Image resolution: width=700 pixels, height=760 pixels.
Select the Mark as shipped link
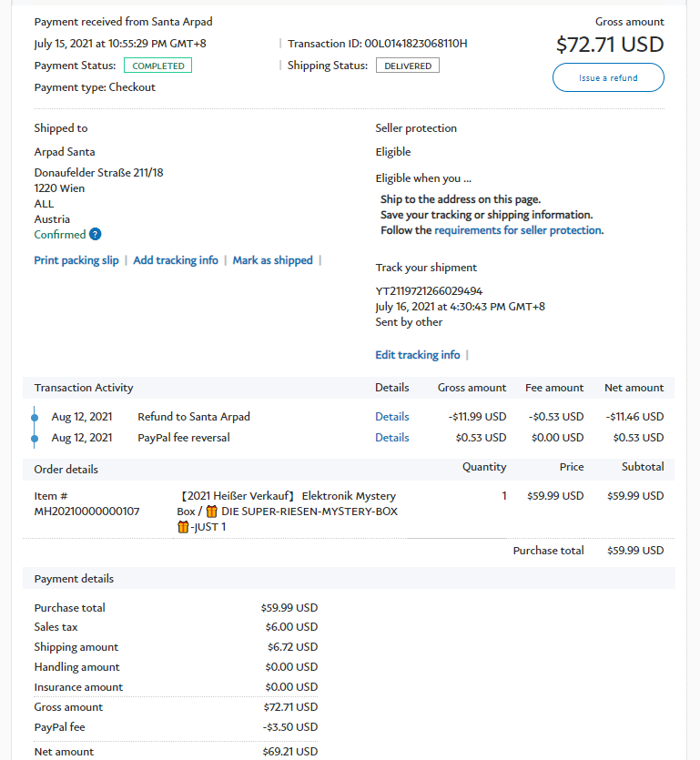[272, 260]
